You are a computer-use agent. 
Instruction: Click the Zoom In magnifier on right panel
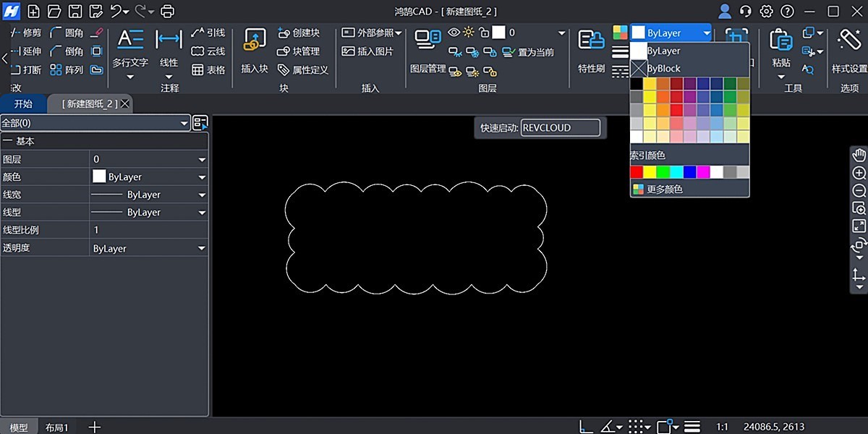(859, 173)
